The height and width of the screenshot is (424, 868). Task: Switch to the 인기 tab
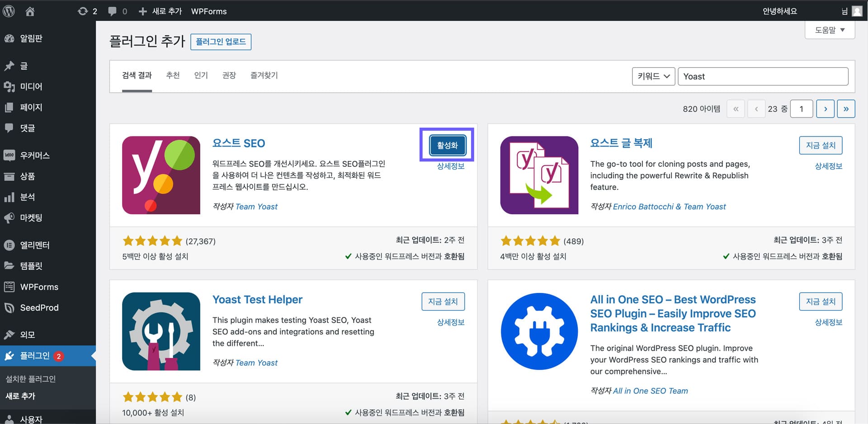click(201, 75)
